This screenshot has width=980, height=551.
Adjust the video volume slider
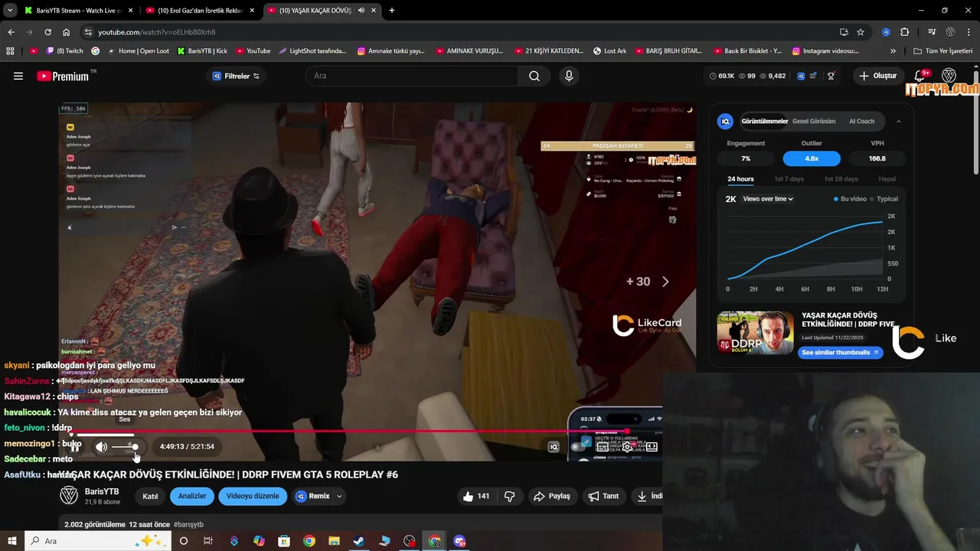click(125, 447)
